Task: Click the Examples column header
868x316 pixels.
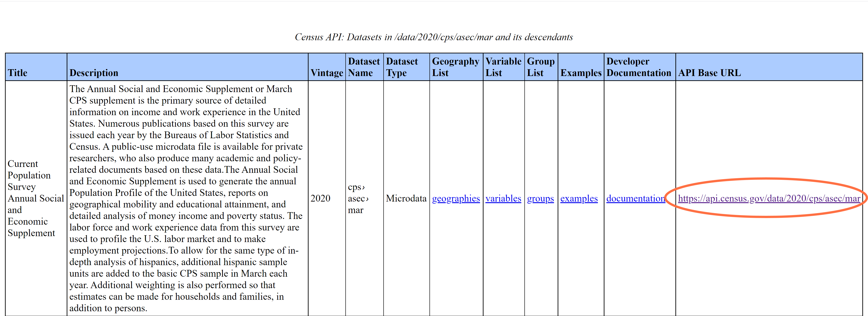Action: [x=580, y=73]
